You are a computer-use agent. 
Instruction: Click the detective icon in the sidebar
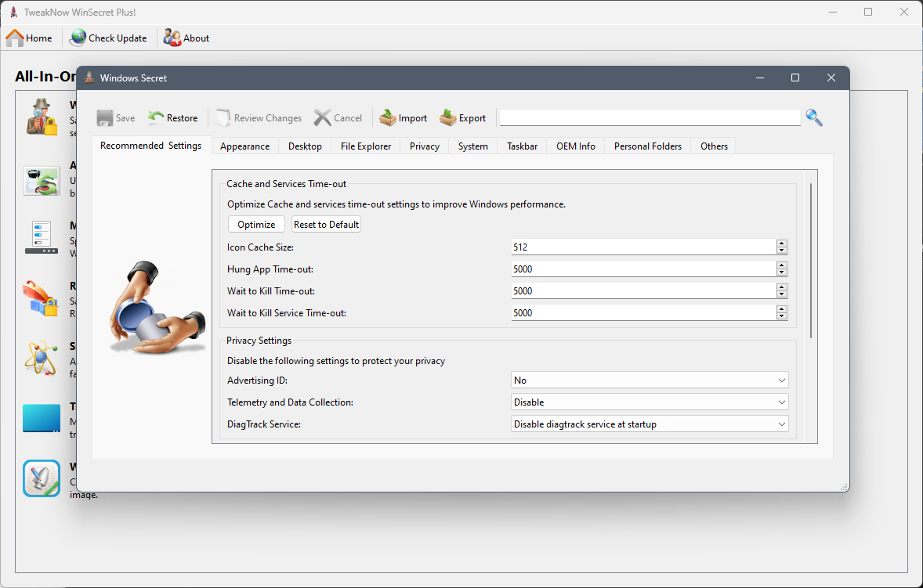click(x=42, y=117)
